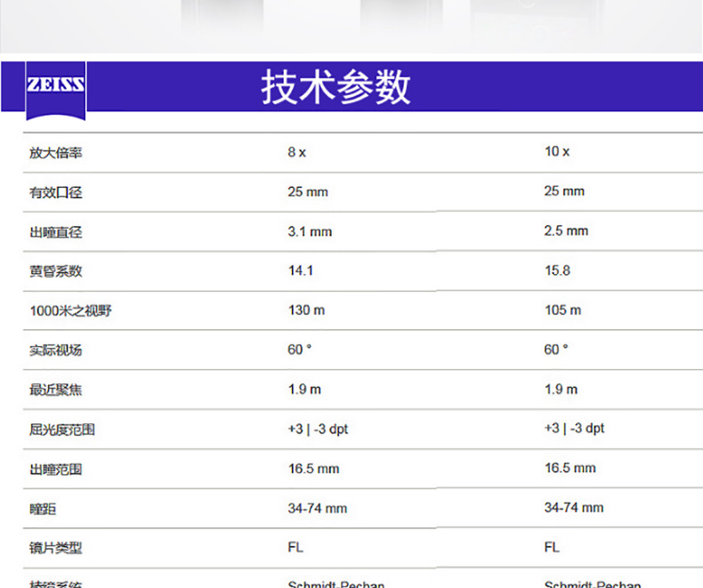The image size is (703, 588).
Task: Select the 瞳距 row label
Action: coord(43,509)
